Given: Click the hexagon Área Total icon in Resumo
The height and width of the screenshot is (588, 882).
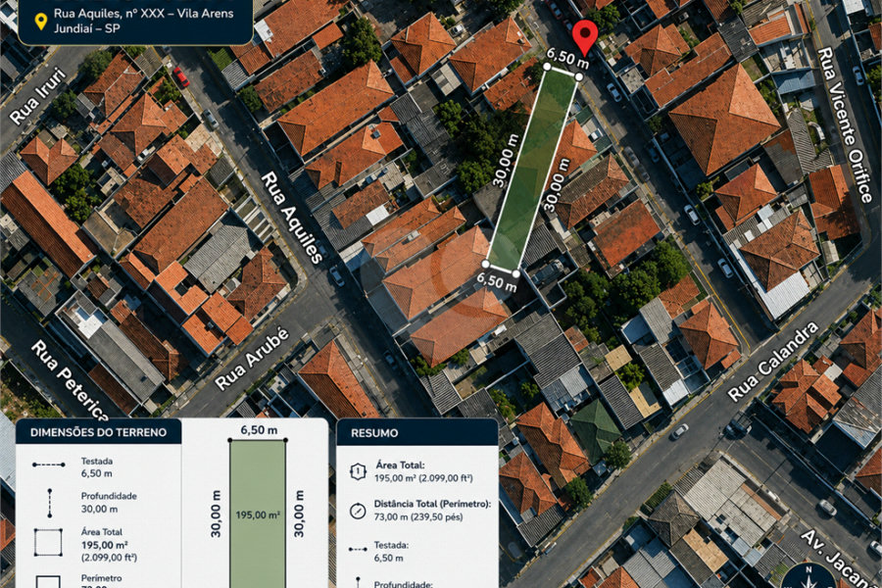Looking at the screenshot, I should (358, 471).
